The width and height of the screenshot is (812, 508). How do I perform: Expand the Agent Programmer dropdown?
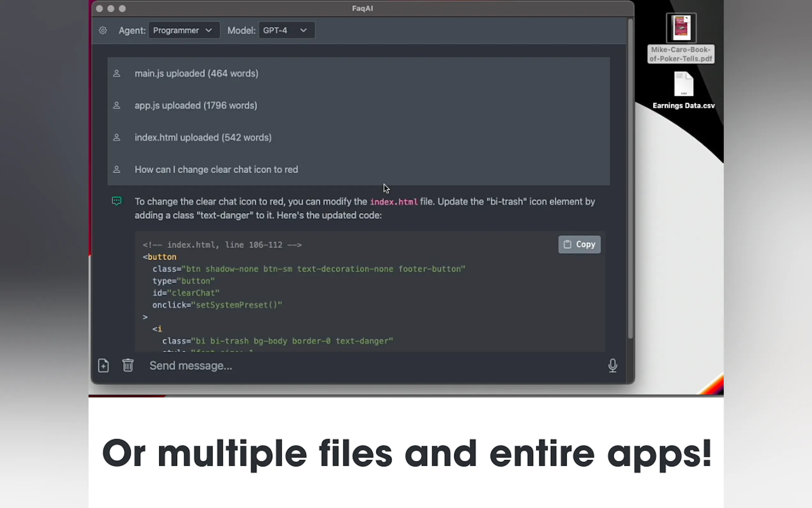[183, 30]
